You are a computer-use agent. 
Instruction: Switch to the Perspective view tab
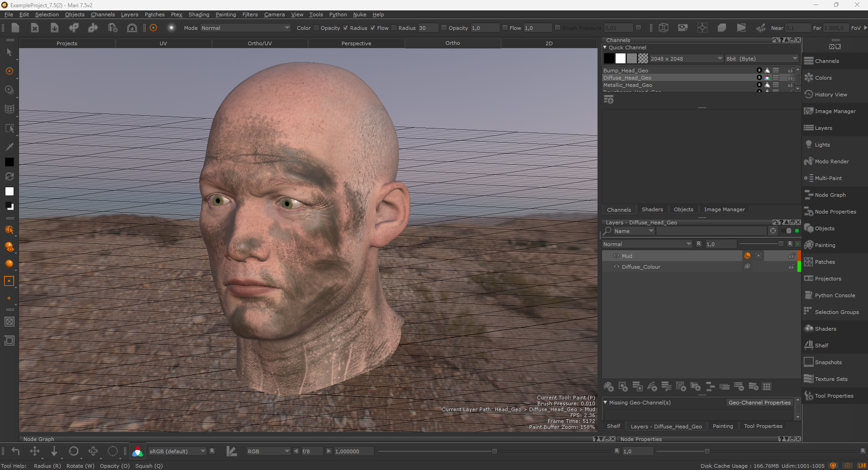point(356,43)
